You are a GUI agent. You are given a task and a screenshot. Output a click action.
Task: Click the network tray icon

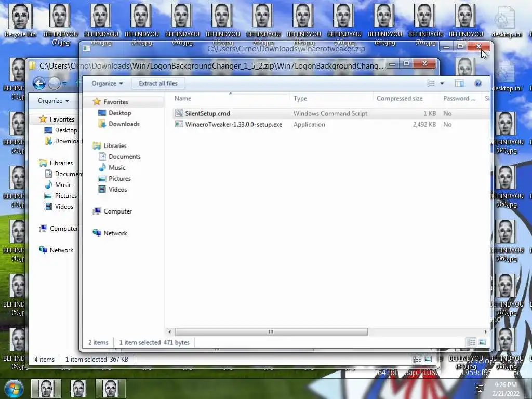(x=480, y=389)
